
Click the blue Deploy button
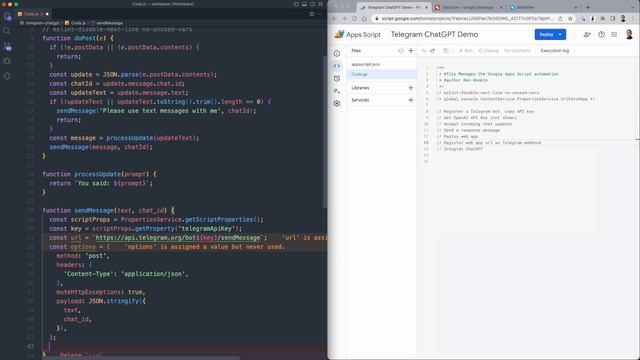click(x=550, y=35)
